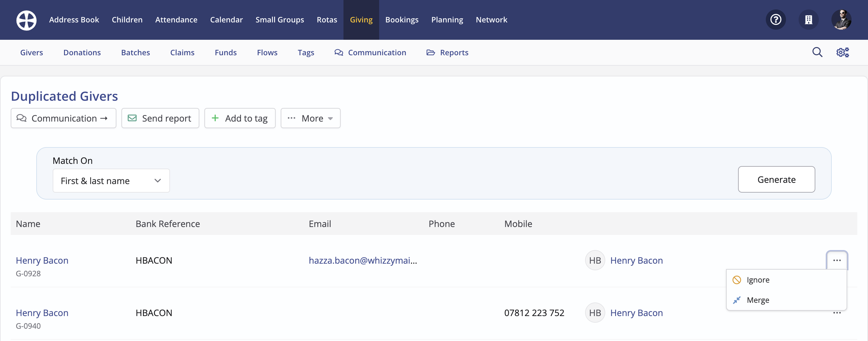
Task: Click the Phone column header
Action: (442, 224)
